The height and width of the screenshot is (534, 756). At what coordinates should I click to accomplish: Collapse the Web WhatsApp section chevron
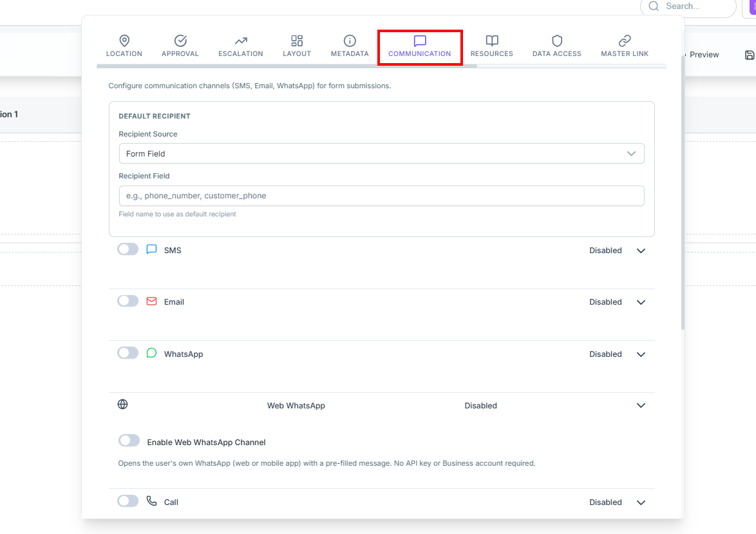(x=641, y=406)
